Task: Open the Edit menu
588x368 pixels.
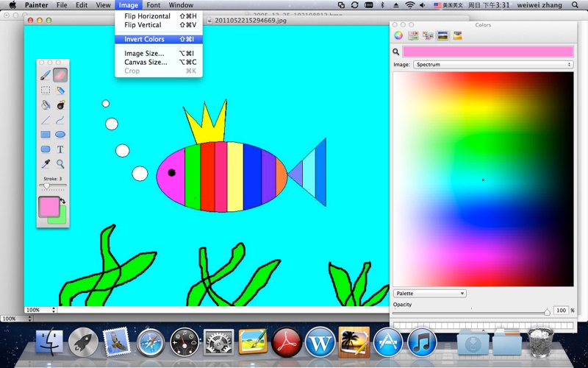Action: coord(82,5)
